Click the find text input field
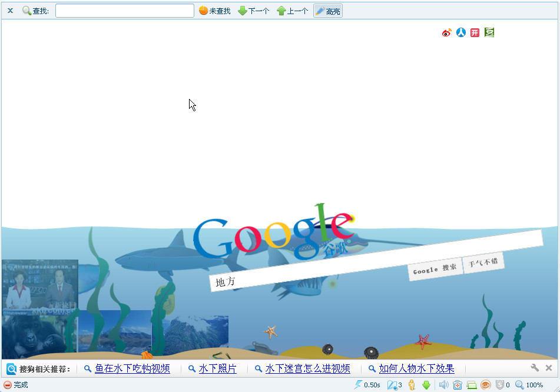This screenshot has height=392, width=560. [125, 11]
